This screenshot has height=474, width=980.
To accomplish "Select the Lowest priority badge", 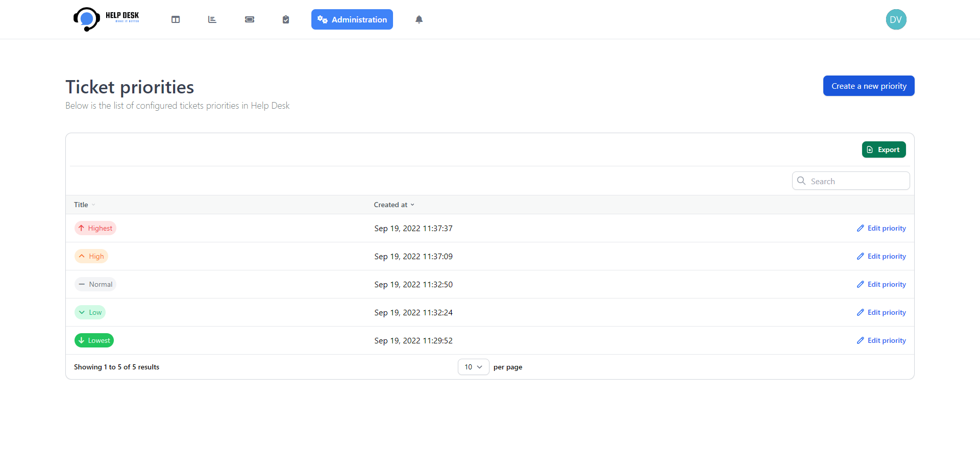I will point(94,340).
